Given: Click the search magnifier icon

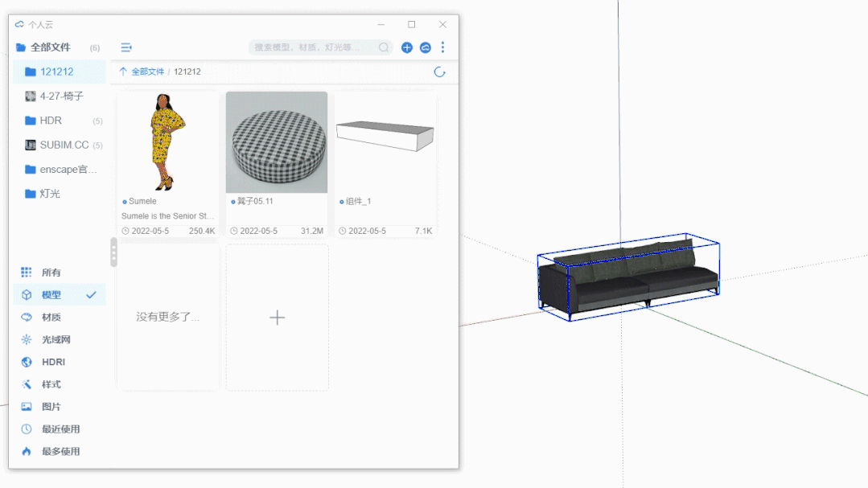Looking at the screenshot, I should [x=384, y=47].
